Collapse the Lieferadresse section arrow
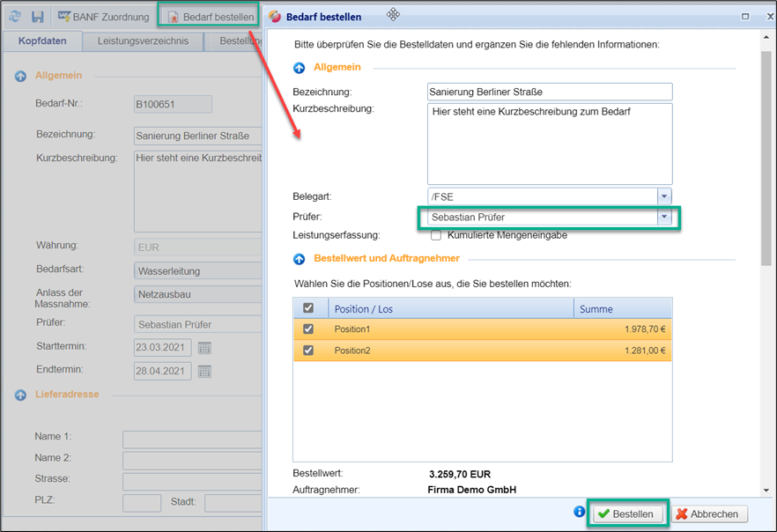Image resolution: width=777 pixels, height=532 pixels. point(20,395)
